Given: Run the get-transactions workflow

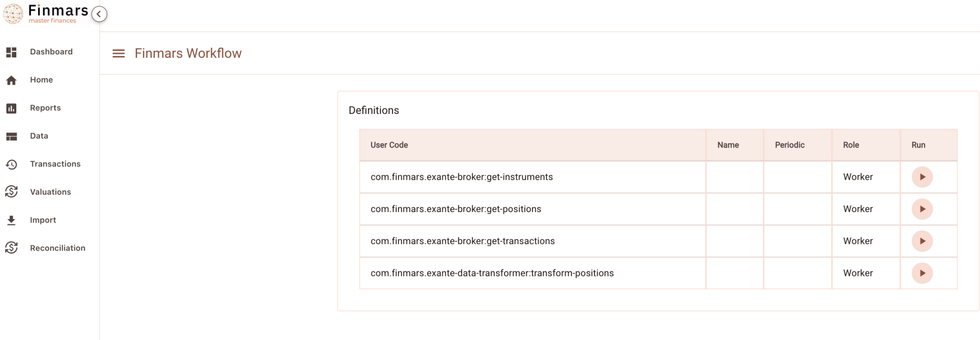Looking at the screenshot, I should tap(922, 241).
